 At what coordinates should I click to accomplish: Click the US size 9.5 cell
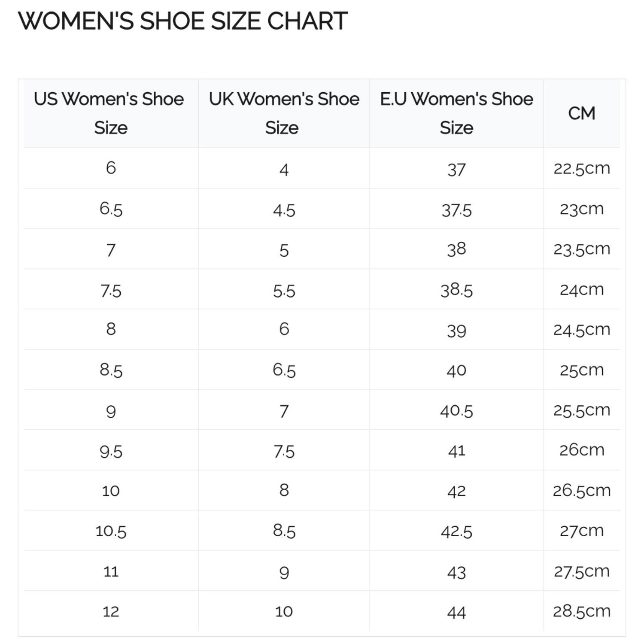coord(111,451)
